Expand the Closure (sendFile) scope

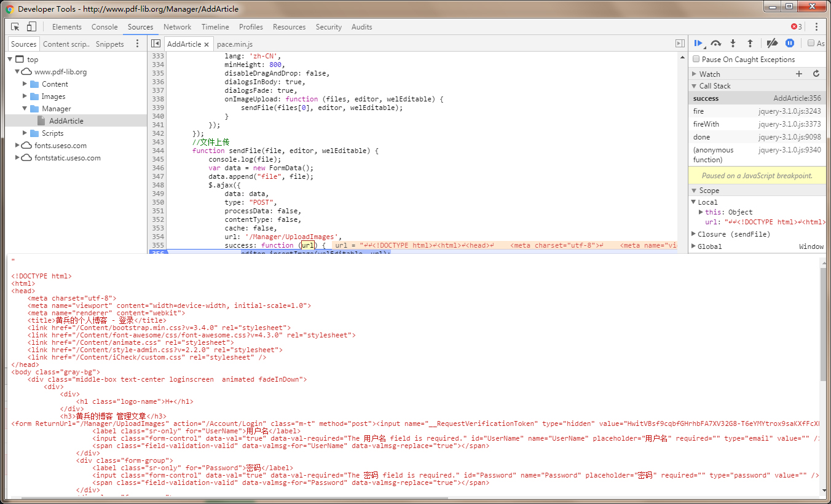694,234
